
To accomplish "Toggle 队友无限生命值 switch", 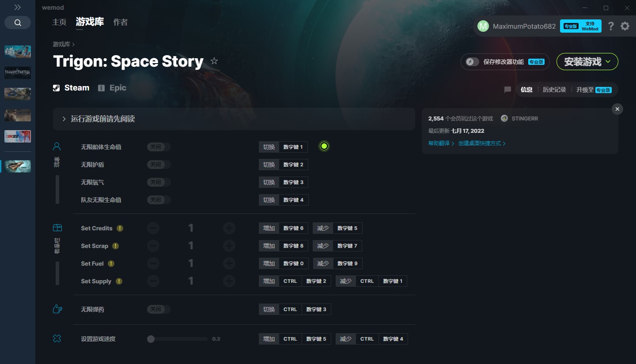I will click(x=159, y=200).
